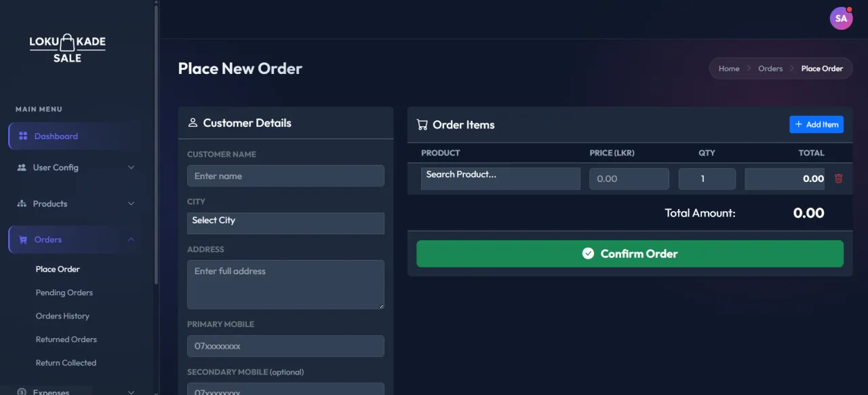Viewport: 868px width, 395px height.
Task: Open Orders History from the sidebar
Action: [x=62, y=316]
